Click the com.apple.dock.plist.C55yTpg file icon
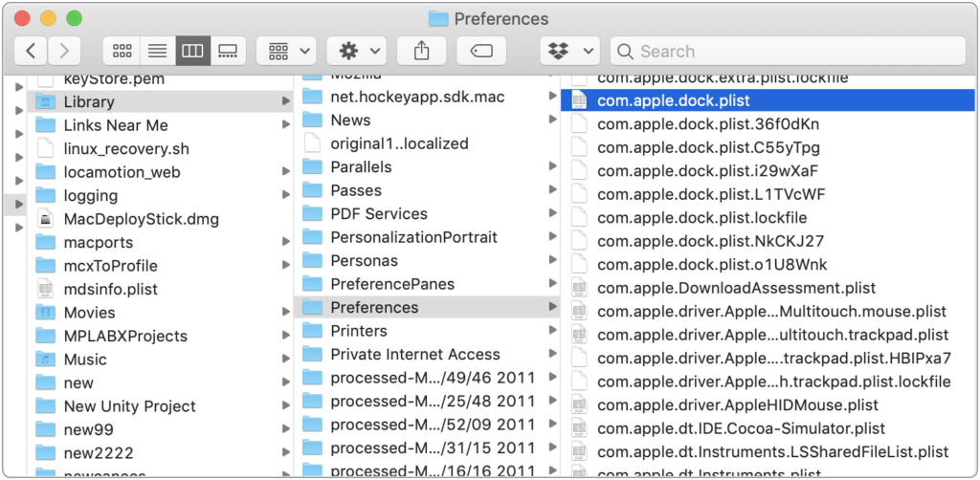The height and width of the screenshot is (480, 980). tap(579, 147)
